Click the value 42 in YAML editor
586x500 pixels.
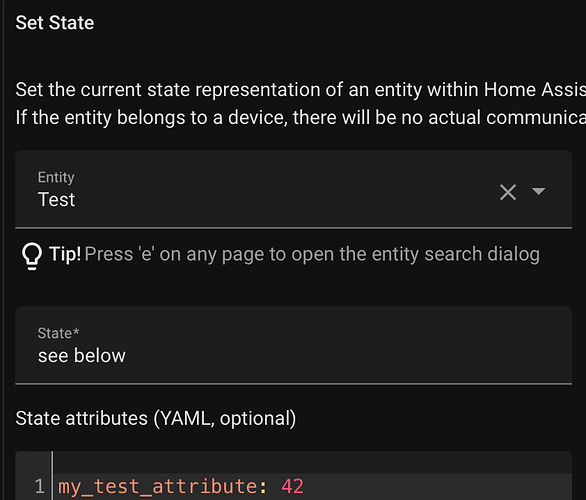[x=293, y=487]
